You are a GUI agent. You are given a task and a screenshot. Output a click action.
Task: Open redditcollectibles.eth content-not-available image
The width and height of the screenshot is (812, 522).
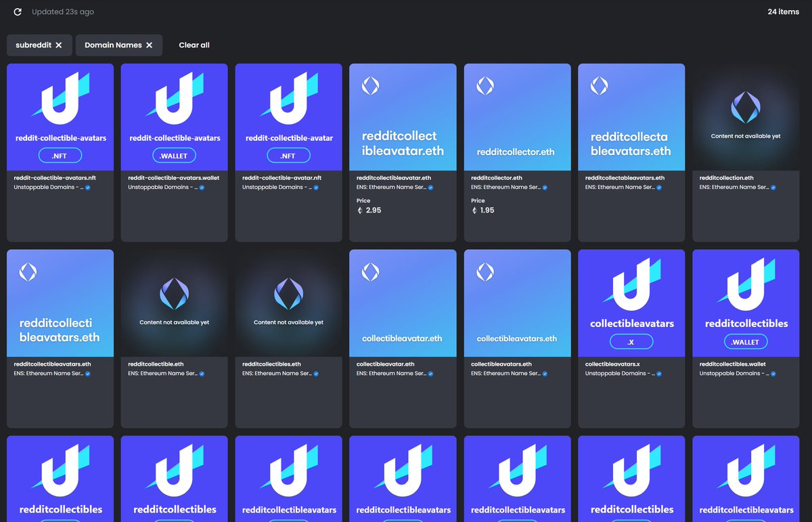pos(289,303)
